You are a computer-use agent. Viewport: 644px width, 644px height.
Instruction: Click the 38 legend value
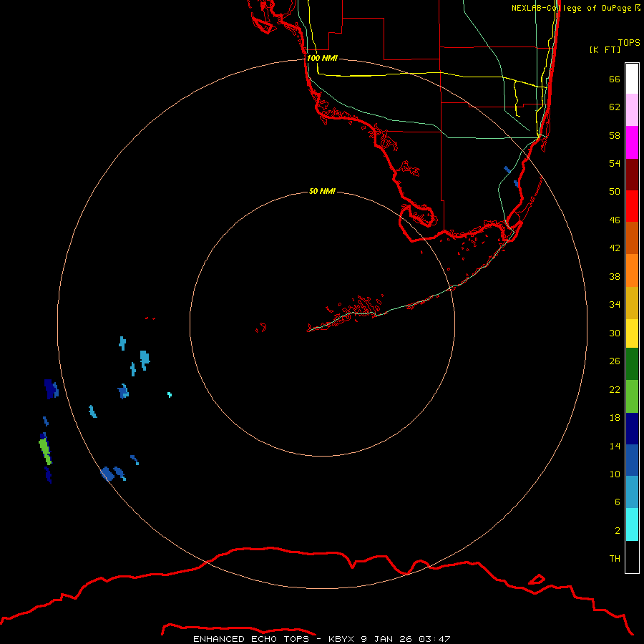(x=615, y=276)
